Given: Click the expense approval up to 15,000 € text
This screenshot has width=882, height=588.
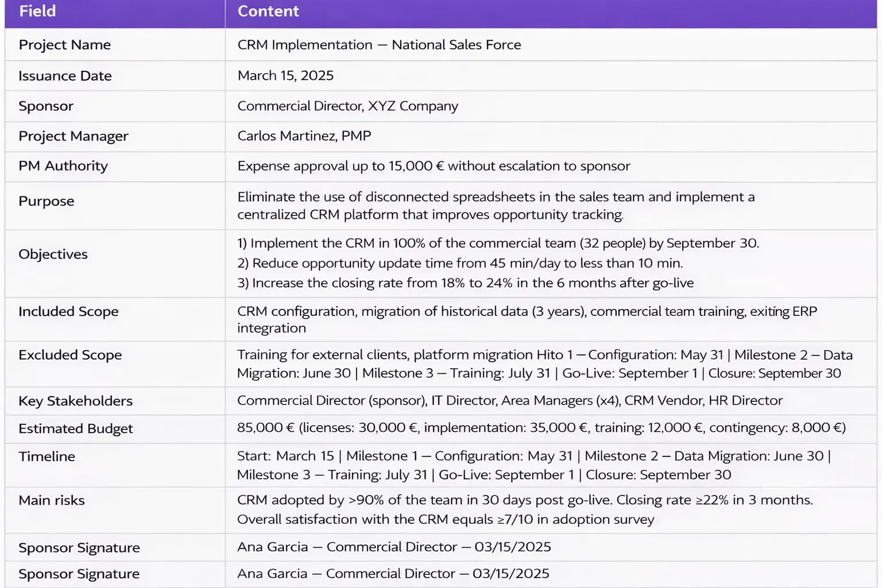Looking at the screenshot, I should point(434,166).
